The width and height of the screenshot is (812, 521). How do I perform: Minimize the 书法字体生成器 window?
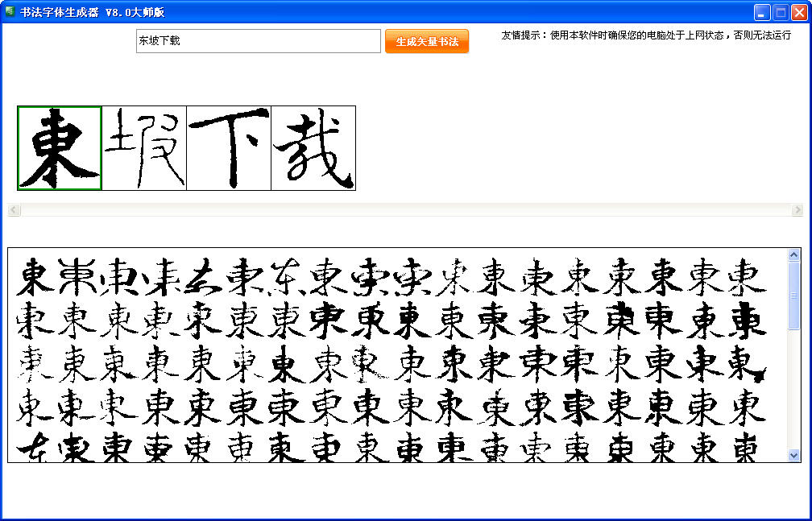tap(762, 13)
